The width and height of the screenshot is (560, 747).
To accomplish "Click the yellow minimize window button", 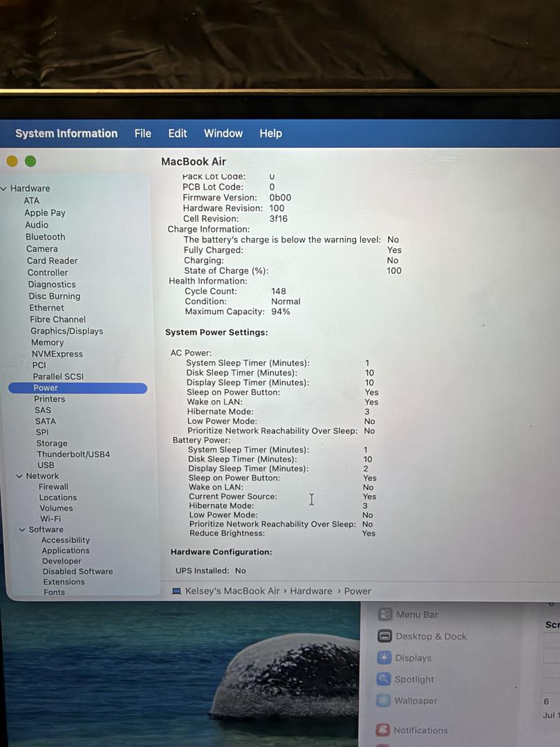I will [12, 161].
